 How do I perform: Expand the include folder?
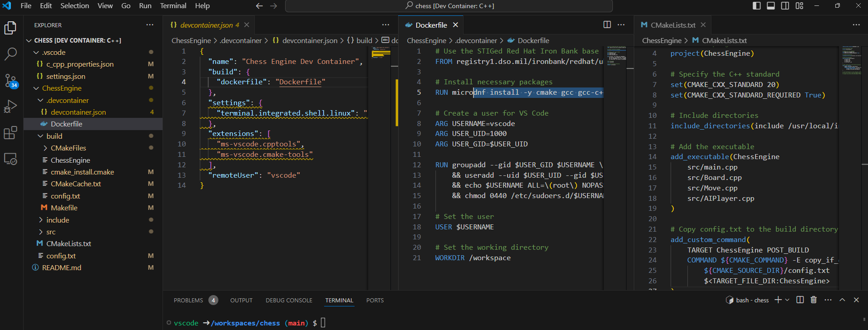[x=40, y=220]
